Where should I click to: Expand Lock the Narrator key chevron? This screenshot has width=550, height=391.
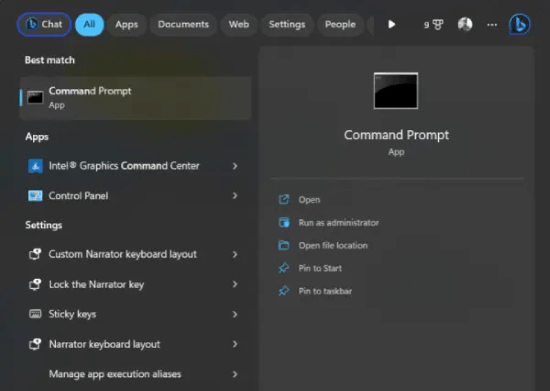pyautogui.click(x=235, y=284)
